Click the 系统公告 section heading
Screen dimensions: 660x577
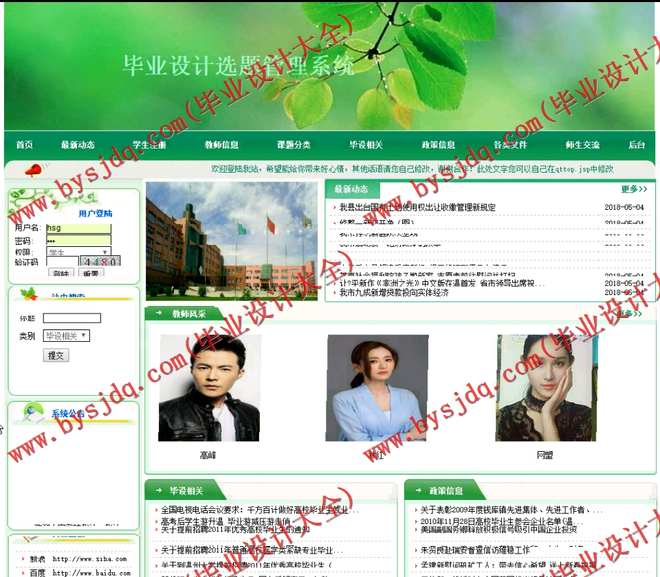(x=68, y=414)
